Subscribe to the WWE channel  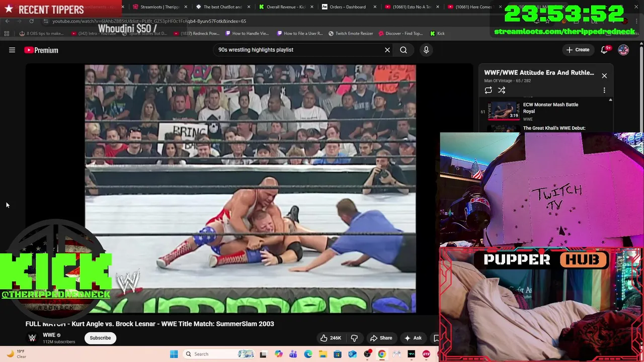coord(100,338)
